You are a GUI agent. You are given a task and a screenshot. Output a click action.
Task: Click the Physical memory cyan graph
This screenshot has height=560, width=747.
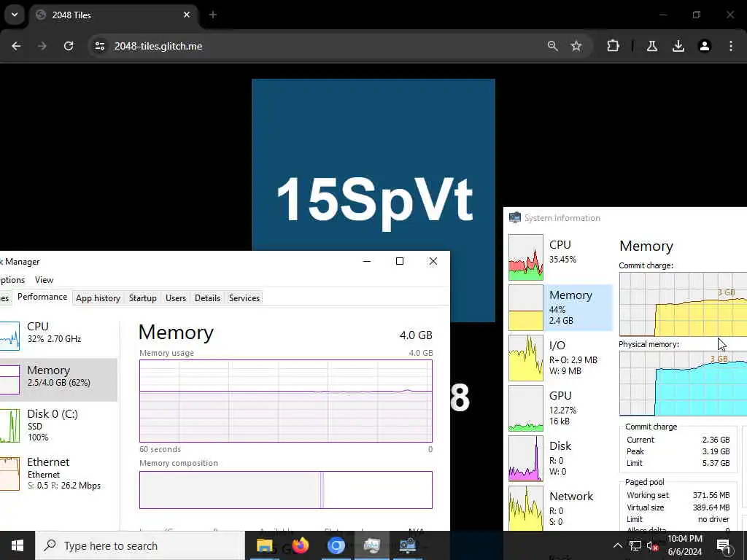click(683, 384)
